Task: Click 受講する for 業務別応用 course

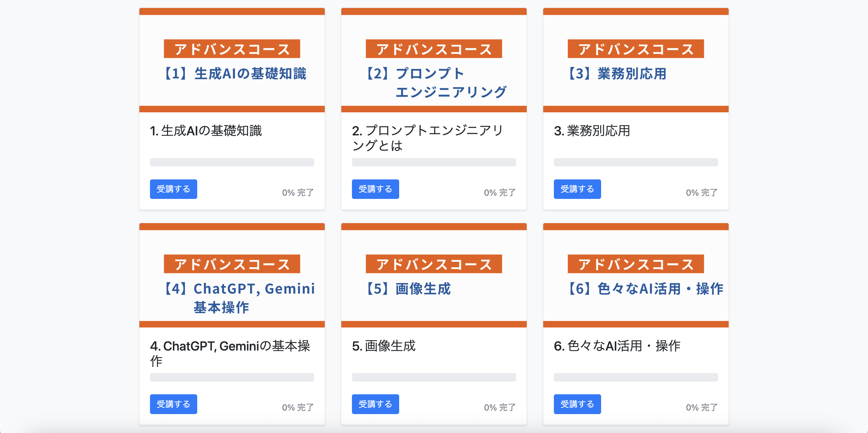Action: [577, 189]
